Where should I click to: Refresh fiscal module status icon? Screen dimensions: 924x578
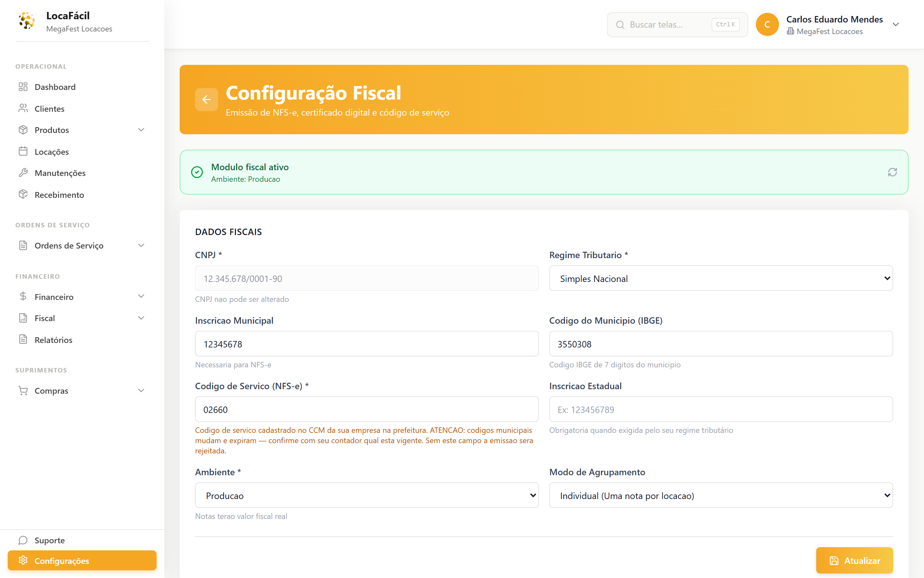[892, 172]
